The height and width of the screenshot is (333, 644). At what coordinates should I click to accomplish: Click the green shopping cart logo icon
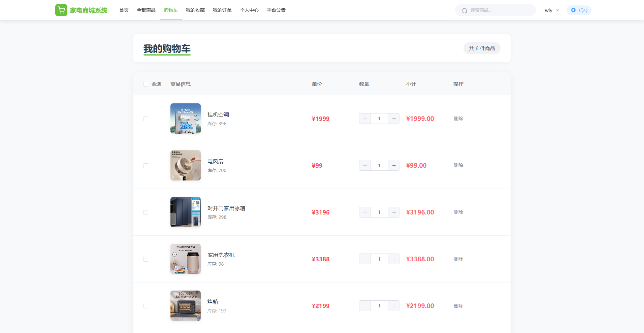61,10
